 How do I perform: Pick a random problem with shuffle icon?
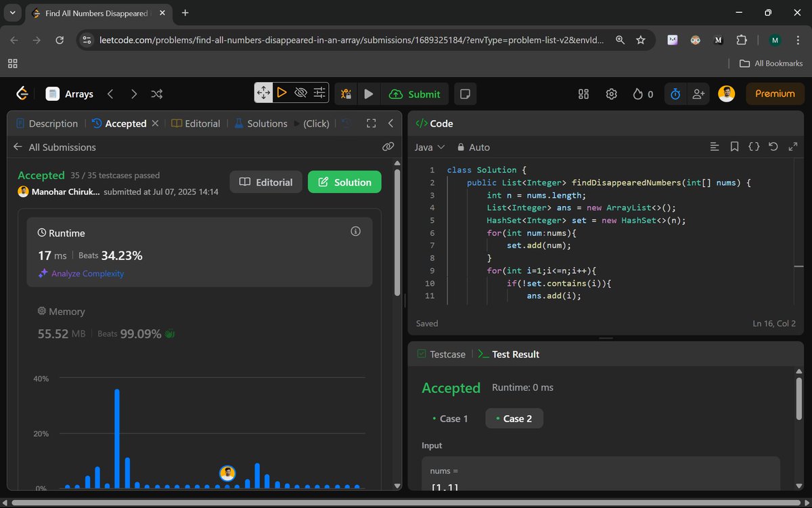(157, 94)
